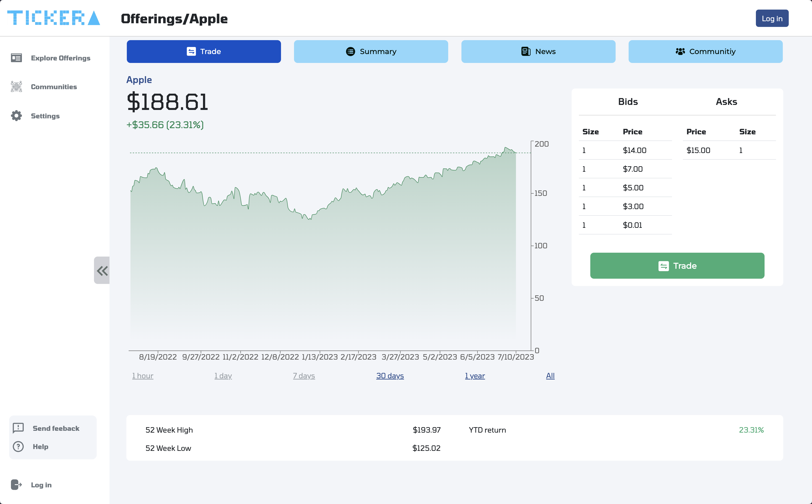Select the 1 year chart range

[475, 376]
